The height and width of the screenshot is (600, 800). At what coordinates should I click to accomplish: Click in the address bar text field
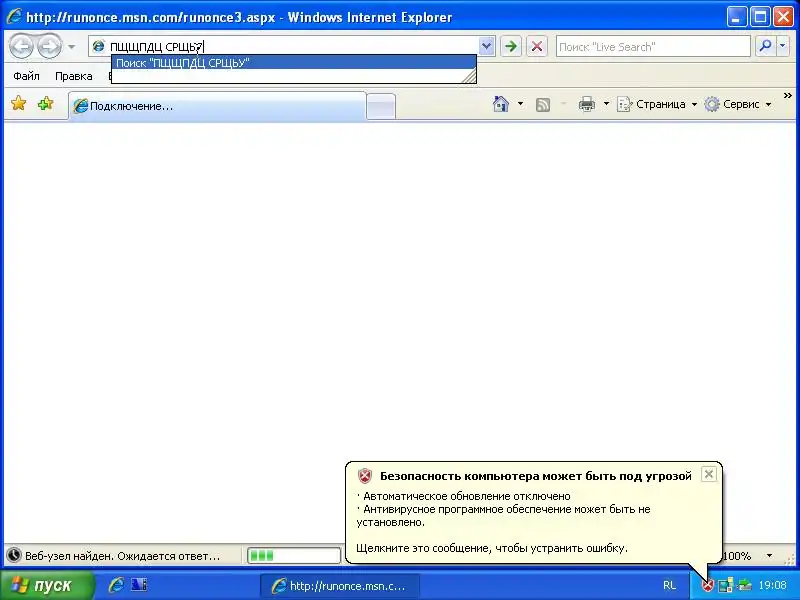[x=292, y=46]
